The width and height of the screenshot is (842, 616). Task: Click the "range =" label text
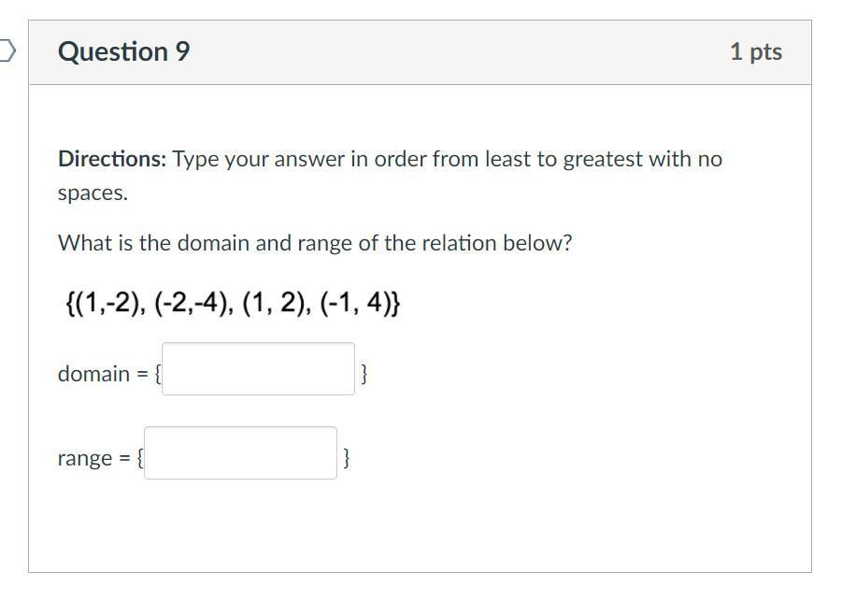point(93,458)
